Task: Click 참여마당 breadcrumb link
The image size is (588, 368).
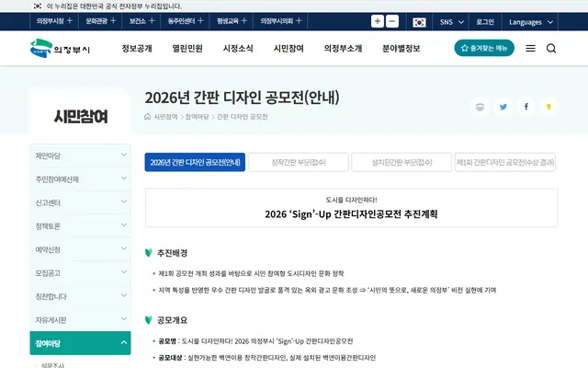Action: coord(197,117)
